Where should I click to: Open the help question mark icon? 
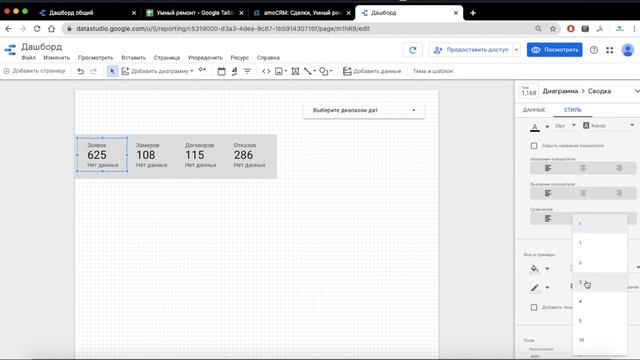click(594, 50)
